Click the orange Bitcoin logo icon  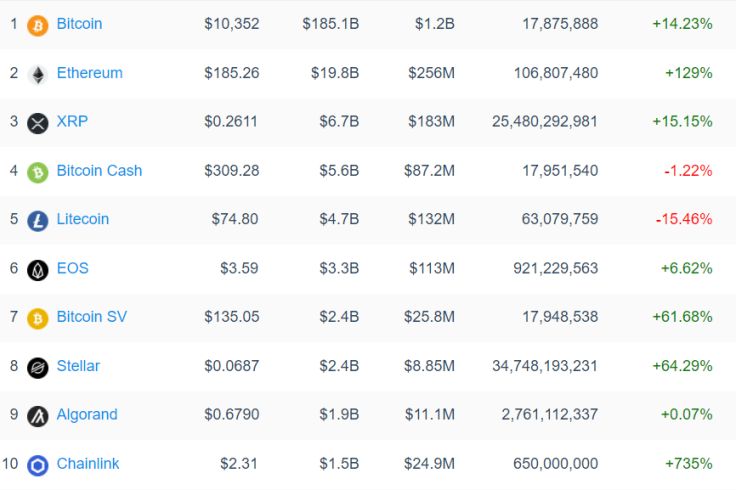click(38, 26)
